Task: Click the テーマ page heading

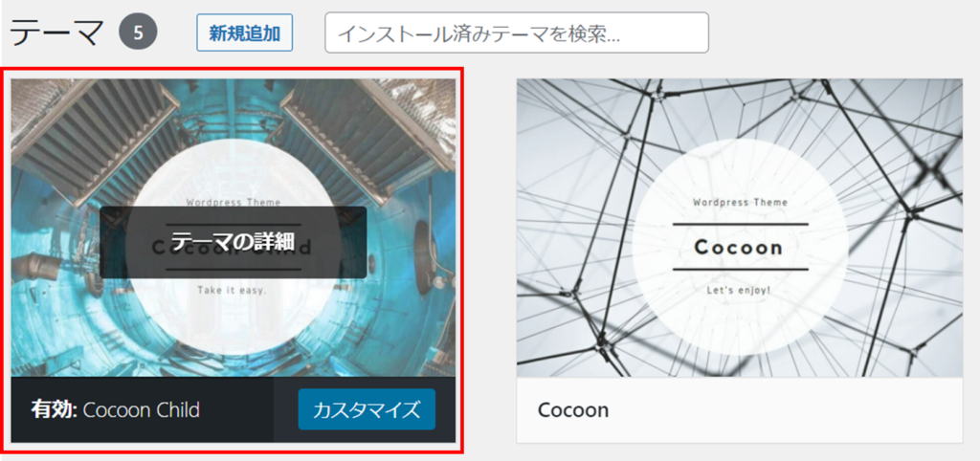Action: (x=58, y=33)
